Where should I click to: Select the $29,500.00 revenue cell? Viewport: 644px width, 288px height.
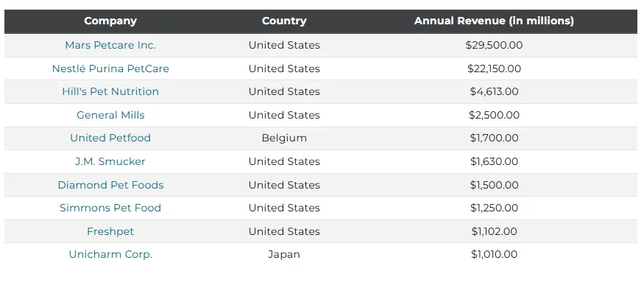pyautogui.click(x=494, y=45)
